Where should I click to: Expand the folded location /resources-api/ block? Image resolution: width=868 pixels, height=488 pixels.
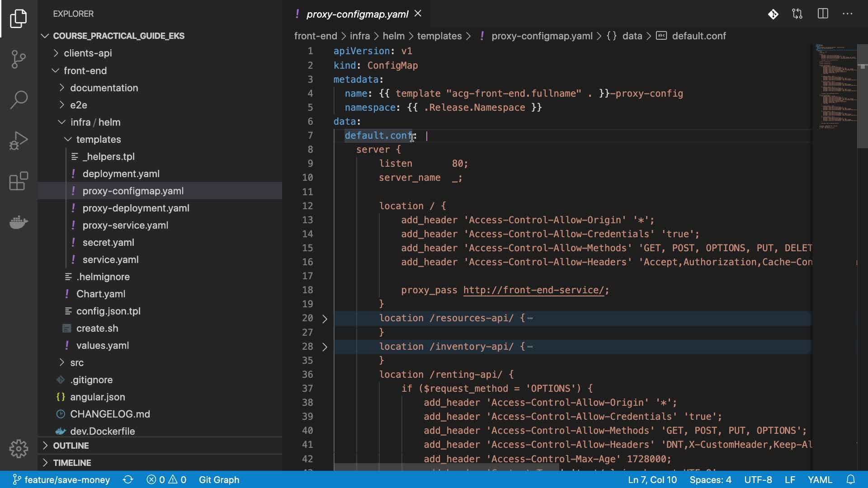click(x=325, y=319)
